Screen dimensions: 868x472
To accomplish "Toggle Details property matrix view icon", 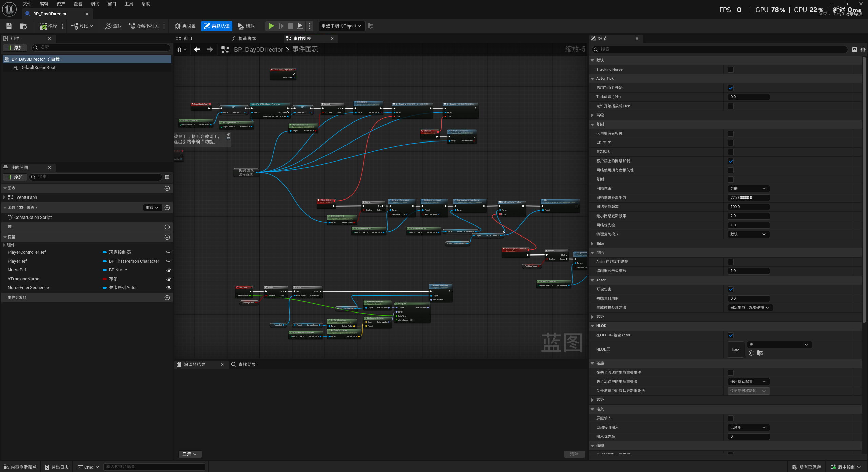I will pyautogui.click(x=855, y=50).
